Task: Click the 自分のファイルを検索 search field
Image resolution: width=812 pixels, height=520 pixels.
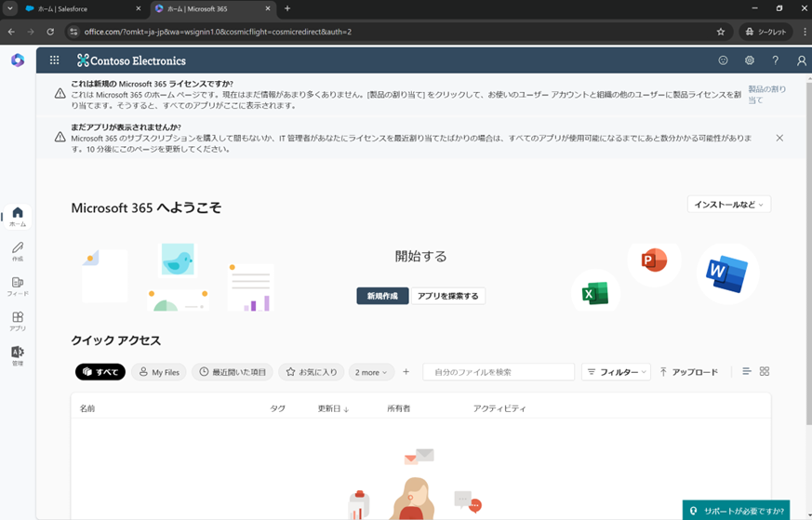Action: point(499,372)
